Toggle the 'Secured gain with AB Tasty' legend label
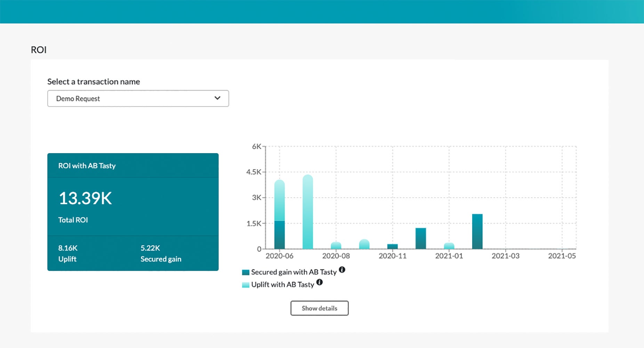Screen dimensions: 644x348 [x=293, y=272]
